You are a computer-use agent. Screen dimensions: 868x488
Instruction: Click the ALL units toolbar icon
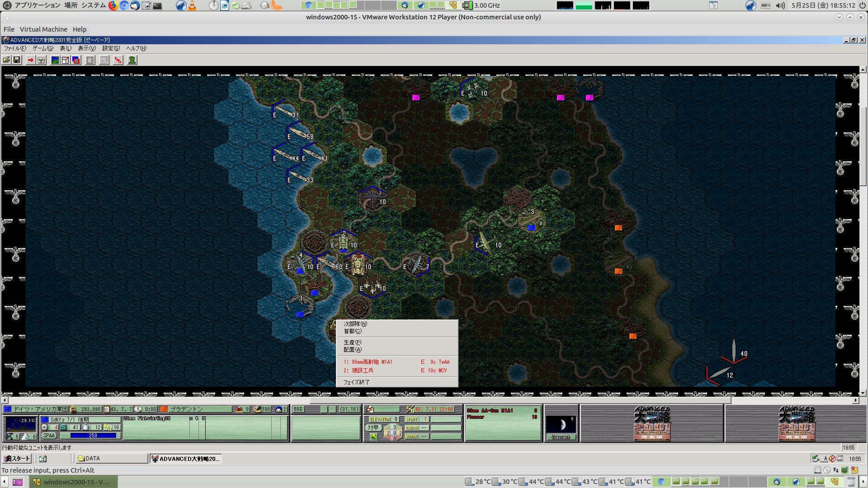click(104, 60)
